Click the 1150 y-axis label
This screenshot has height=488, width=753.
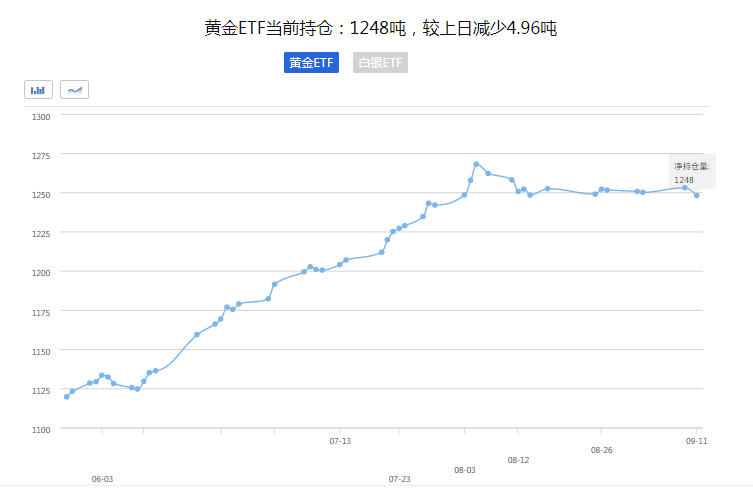click(x=41, y=352)
